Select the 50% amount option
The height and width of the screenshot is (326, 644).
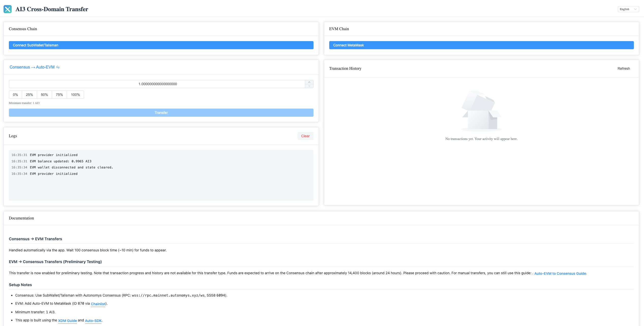pos(44,95)
